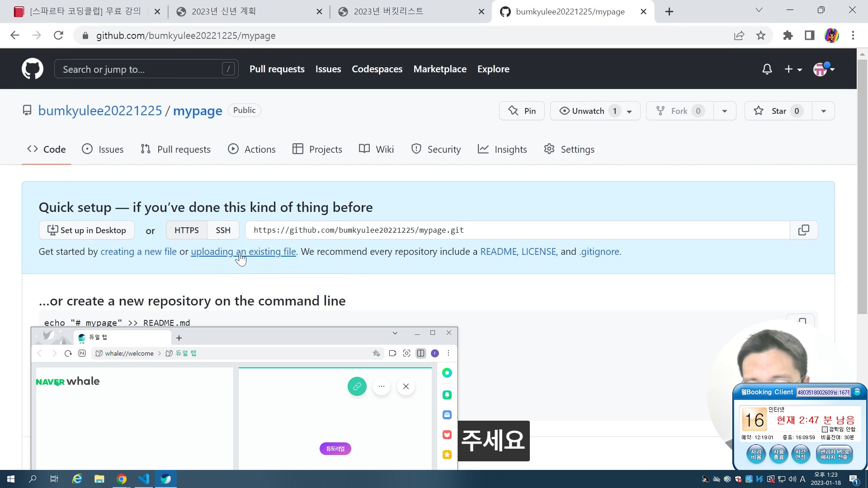The width and height of the screenshot is (868, 488).
Task: Bookmark this page with the star icon
Action: pos(761,35)
